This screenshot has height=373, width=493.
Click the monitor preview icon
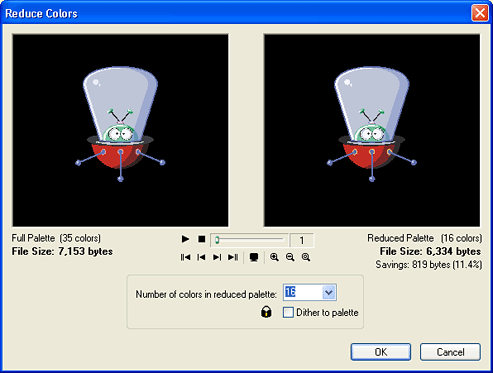(254, 257)
